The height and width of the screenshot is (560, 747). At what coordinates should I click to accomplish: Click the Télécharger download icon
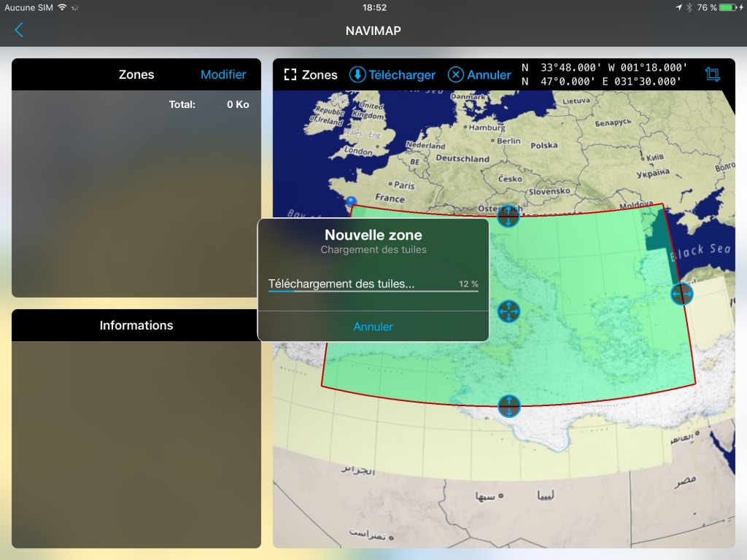click(x=357, y=75)
